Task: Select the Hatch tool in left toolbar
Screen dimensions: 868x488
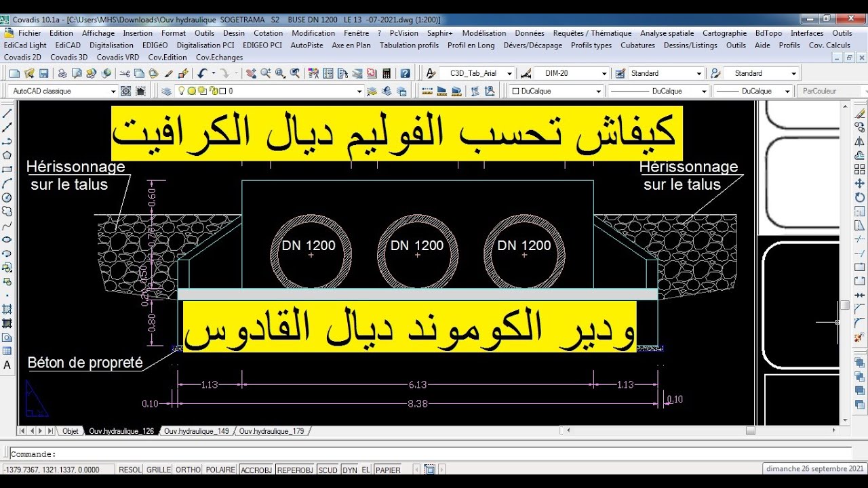Action: pyautogui.click(x=7, y=309)
